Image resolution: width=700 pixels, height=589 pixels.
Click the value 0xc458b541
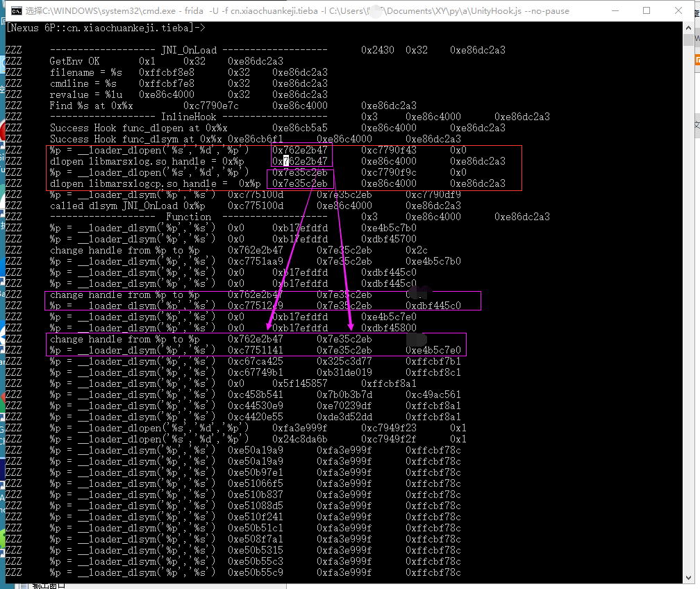click(x=256, y=395)
